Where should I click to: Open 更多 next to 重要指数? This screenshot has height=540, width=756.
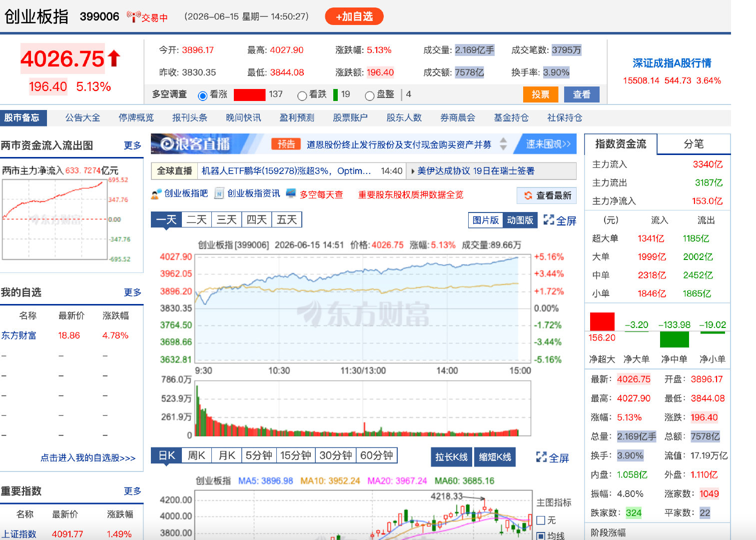(x=132, y=491)
